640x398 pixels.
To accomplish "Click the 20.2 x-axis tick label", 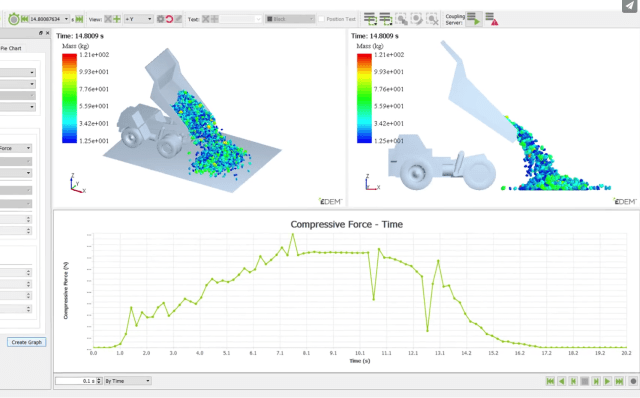I will point(626,353).
